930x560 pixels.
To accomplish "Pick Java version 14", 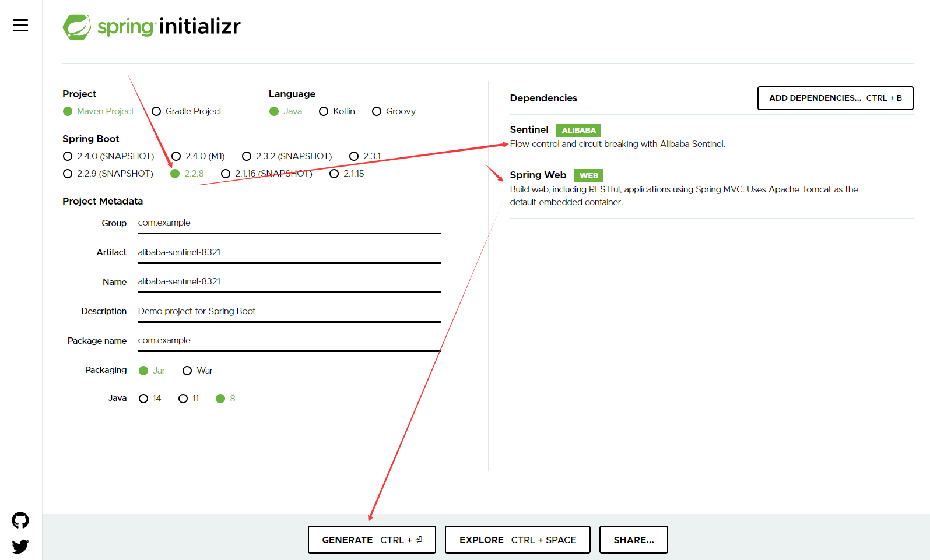I will click(150, 399).
